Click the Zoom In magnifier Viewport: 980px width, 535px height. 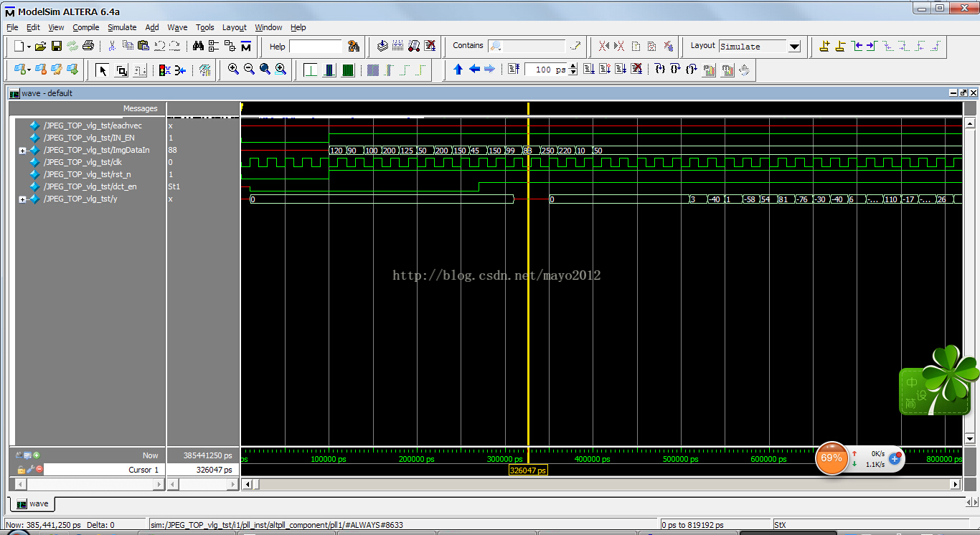click(x=233, y=70)
